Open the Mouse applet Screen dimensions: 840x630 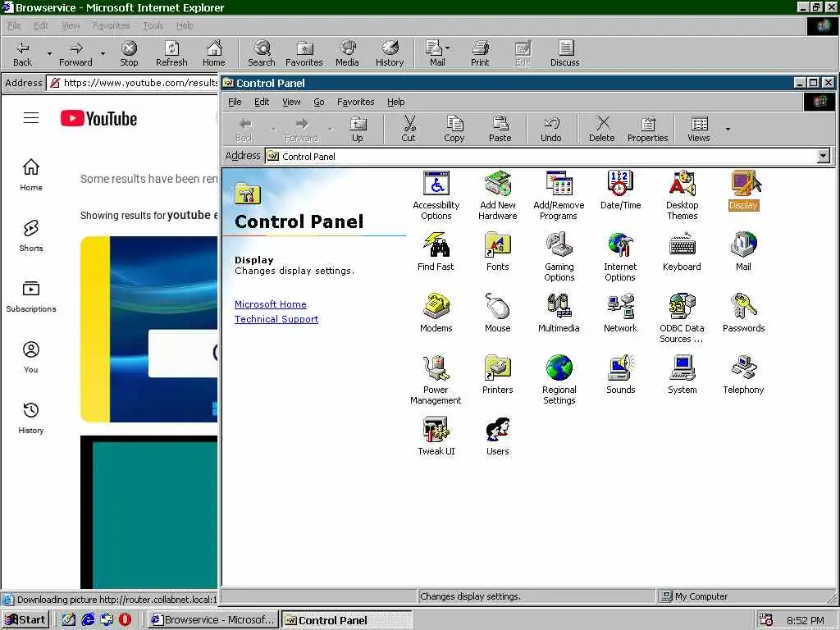click(x=498, y=313)
